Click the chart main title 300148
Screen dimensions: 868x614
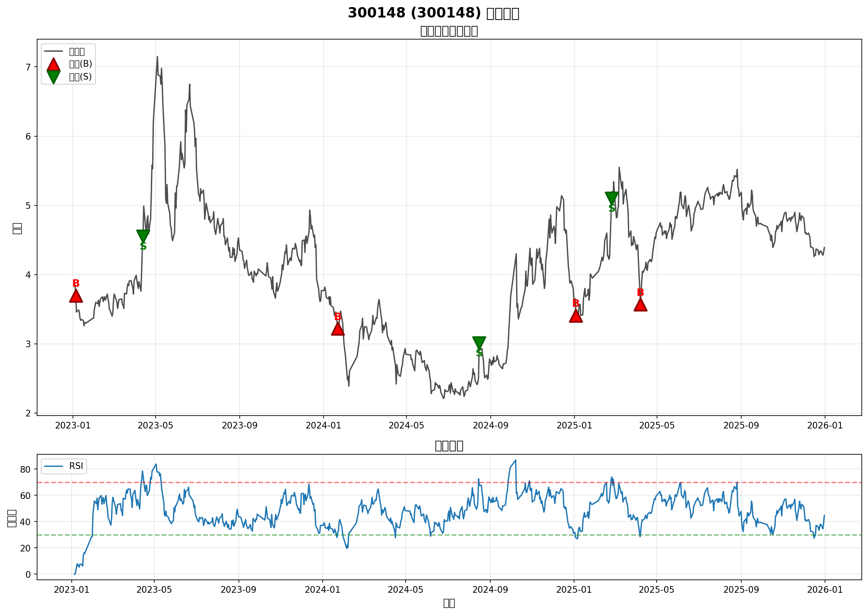click(x=433, y=13)
